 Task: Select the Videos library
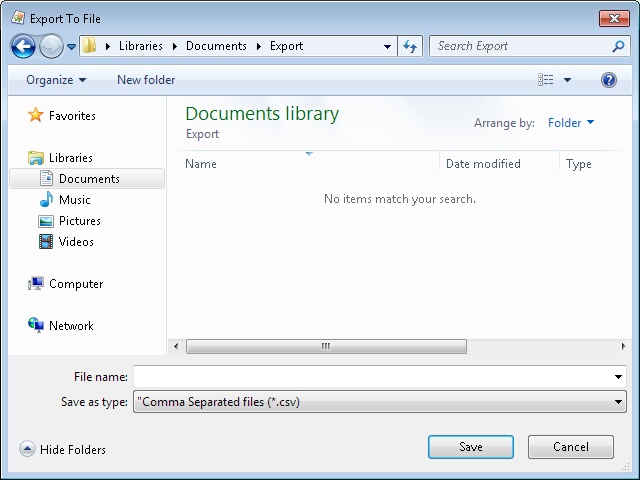76,242
